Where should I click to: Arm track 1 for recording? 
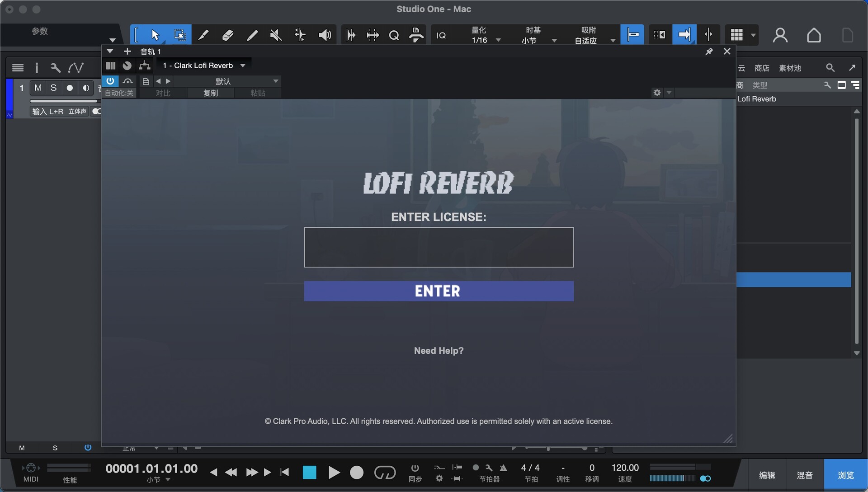pos(70,88)
